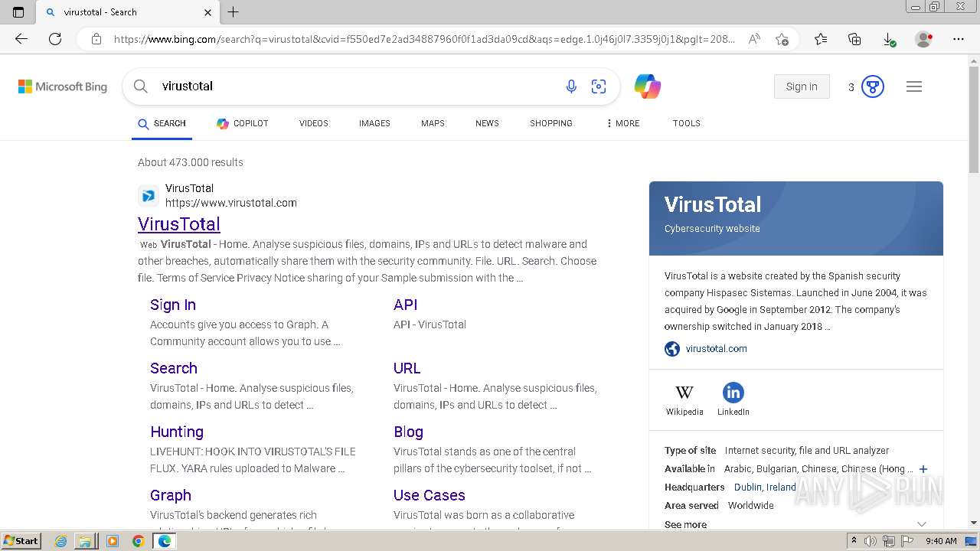Open Windows Media Player taskbar icon
980x551 pixels.
pos(113,541)
